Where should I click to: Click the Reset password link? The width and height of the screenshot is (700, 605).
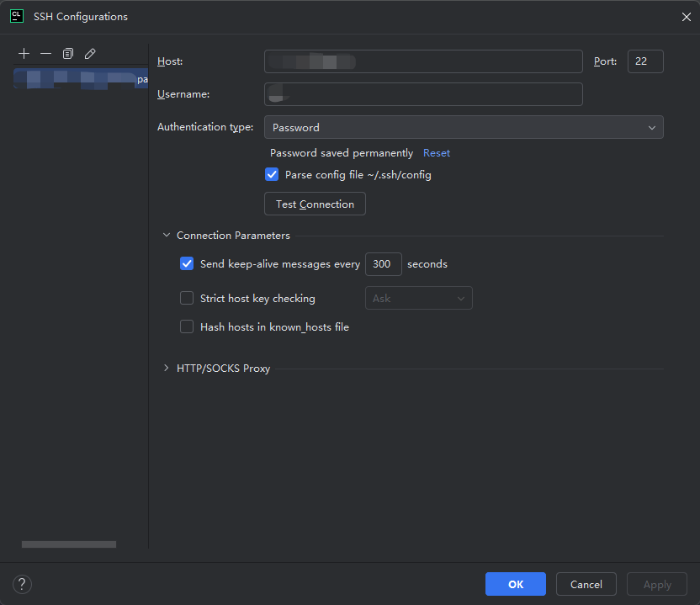[437, 153]
